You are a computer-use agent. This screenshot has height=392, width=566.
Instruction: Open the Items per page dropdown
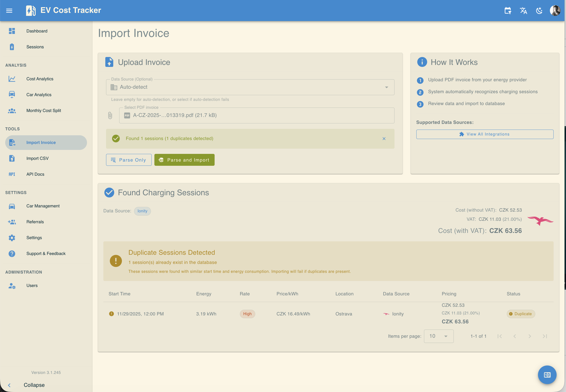click(x=438, y=336)
